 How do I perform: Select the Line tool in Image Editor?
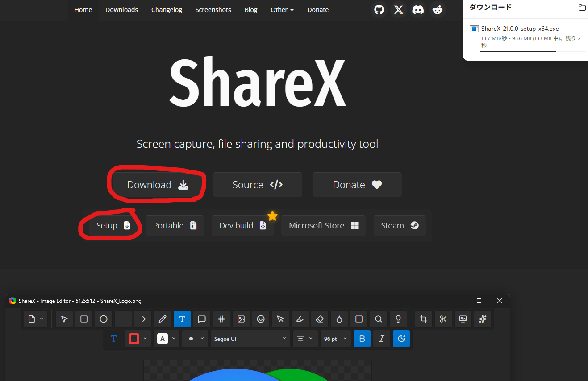123,319
